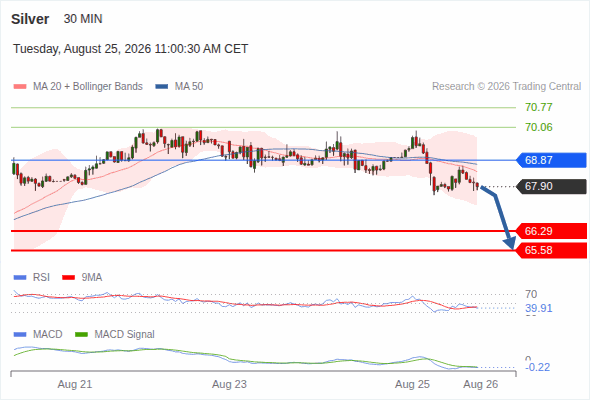Click the Aug 25 date axis marker
Screen dimensions: 590x400
tap(412, 385)
